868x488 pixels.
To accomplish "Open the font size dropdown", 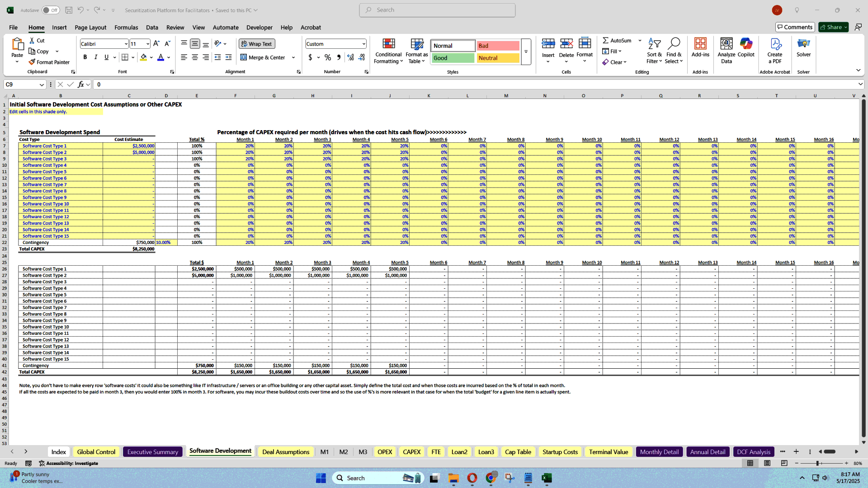I will (x=148, y=44).
